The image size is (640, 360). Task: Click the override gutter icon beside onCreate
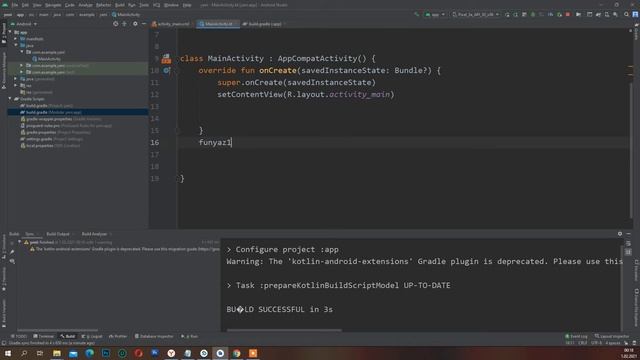click(x=166, y=70)
